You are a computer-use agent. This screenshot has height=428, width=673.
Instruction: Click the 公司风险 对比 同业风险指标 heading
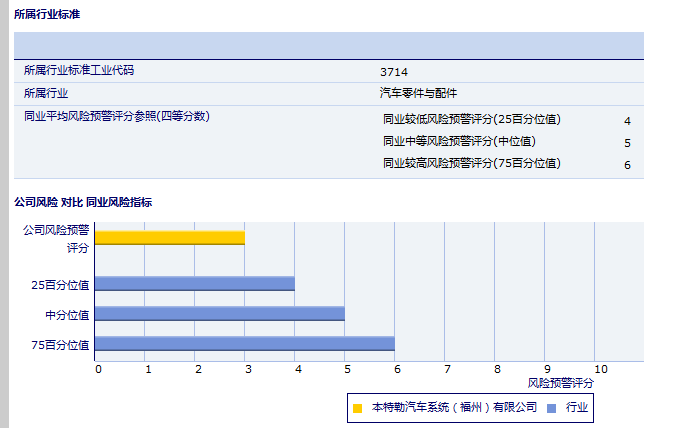click(x=83, y=202)
